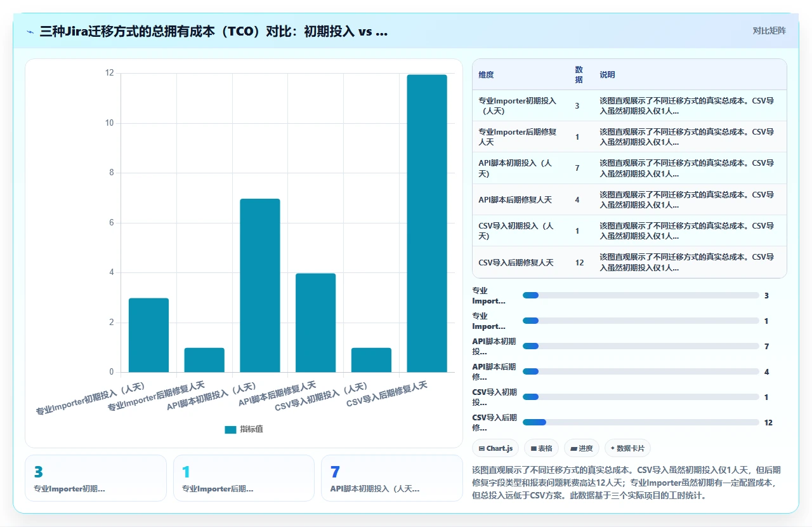Viewport: 812px width, 527px height.
Task: Click the progress bar with value 3
Action: (x=641, y=295)
